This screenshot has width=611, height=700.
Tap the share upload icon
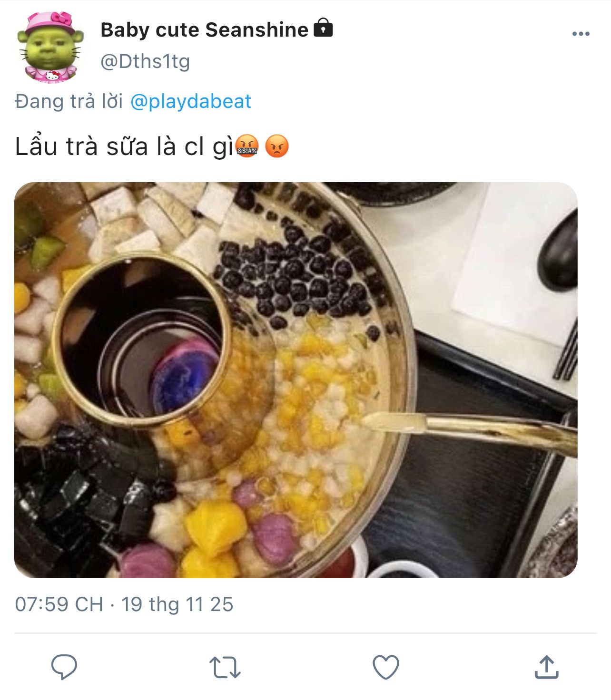546,667
